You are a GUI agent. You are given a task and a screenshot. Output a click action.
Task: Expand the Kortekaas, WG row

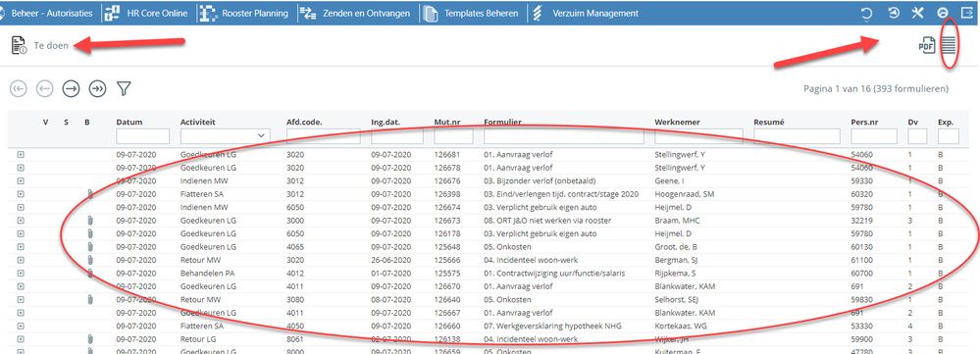20,326
